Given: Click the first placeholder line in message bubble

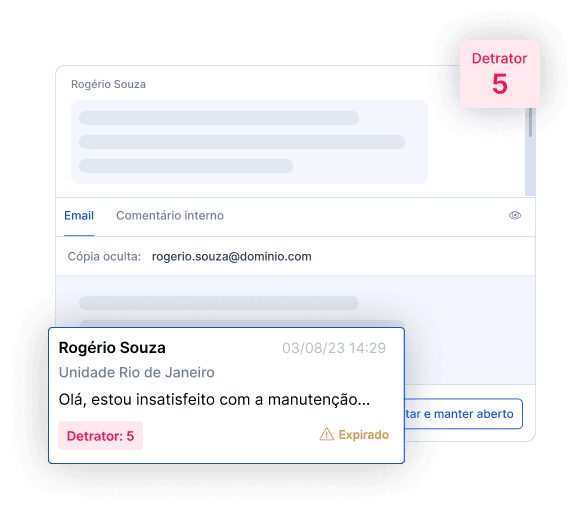Looking at the screenshot, I should (x=219, y=118).
